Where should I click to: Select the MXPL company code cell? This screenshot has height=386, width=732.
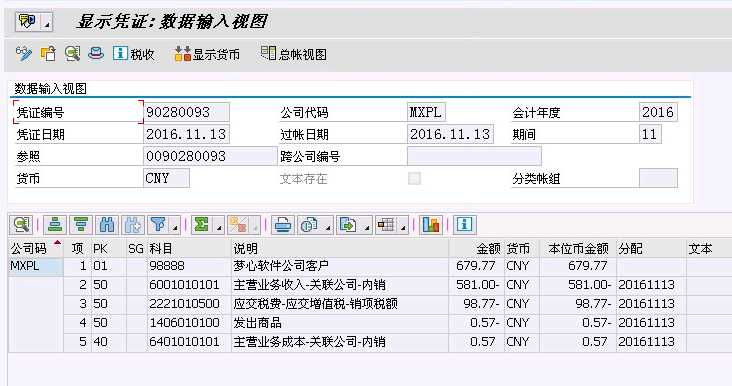(x=35, y=266)
